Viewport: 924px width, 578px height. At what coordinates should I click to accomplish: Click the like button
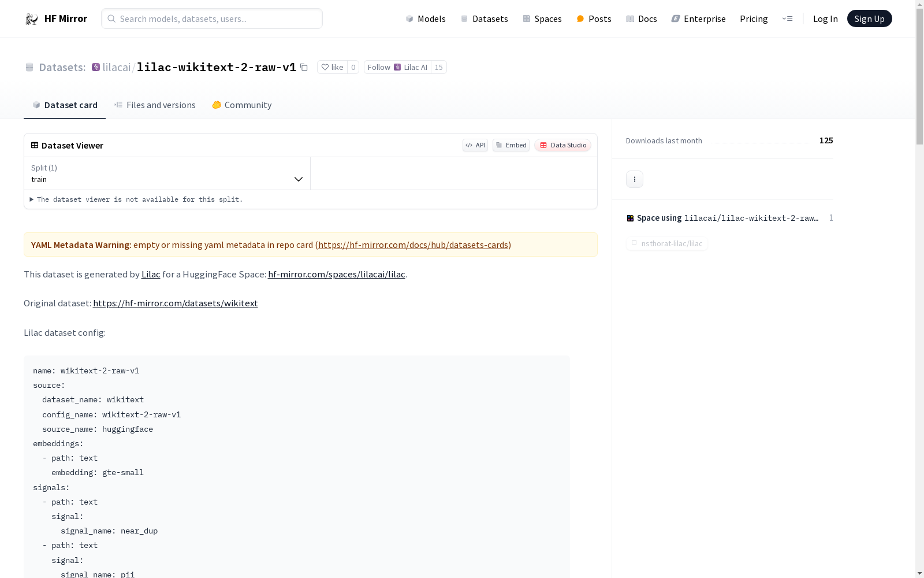pos(332,67)
